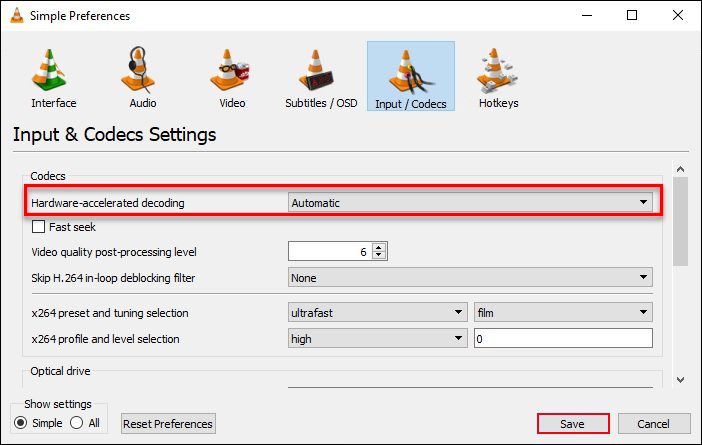The height and width of the screenshot is (445, 702).
Task: Open the Interface preferences cone icon
Action: pyautogui.click(x=49, y=70)
